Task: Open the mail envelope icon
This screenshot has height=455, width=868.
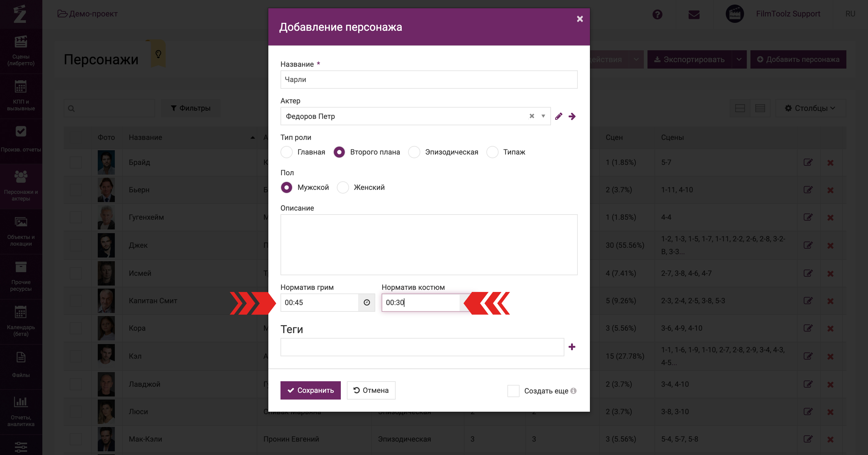Action: tap(694, 14)
